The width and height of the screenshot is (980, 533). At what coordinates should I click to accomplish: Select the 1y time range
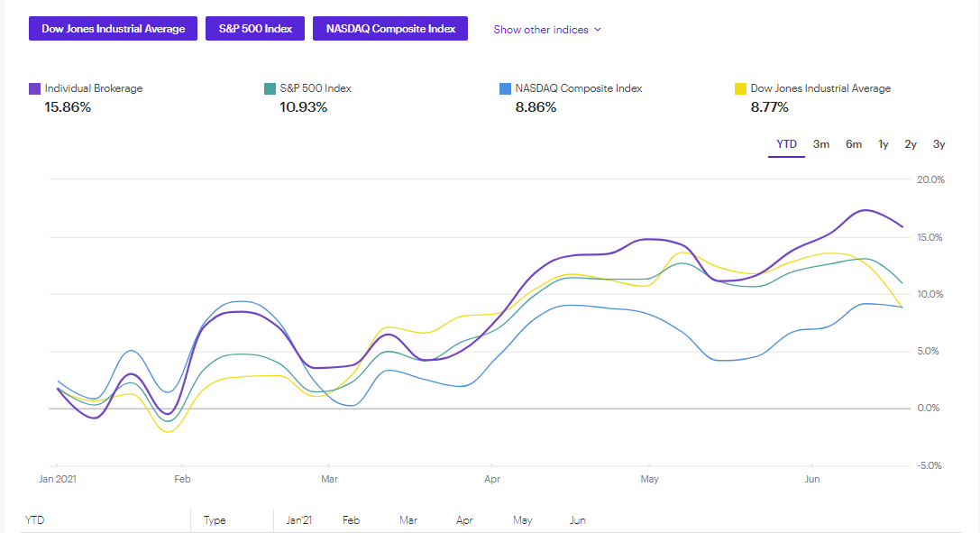tap(884, 144)
